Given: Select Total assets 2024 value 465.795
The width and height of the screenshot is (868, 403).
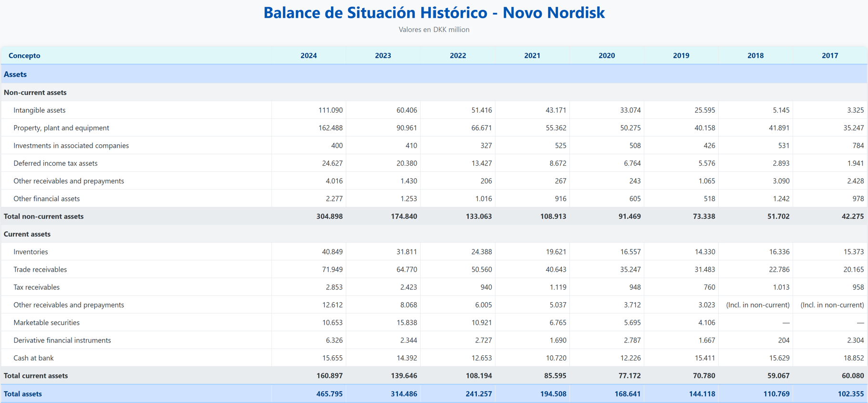Looking at the screenshot, I should coord(330,393).
